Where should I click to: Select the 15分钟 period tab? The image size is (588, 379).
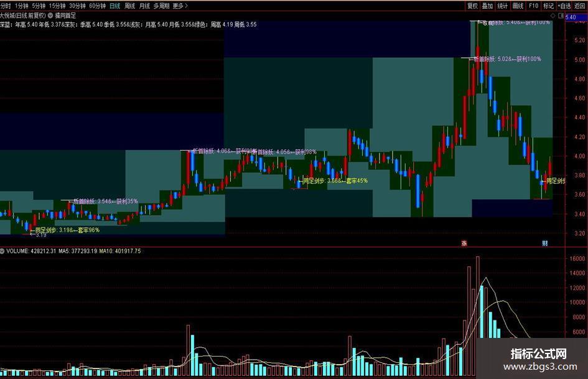(x=57, y=6)
